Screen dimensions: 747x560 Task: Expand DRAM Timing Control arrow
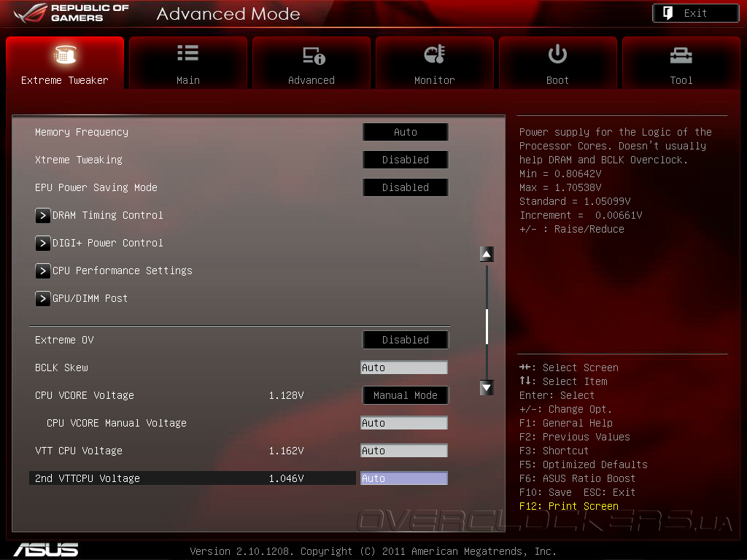(43, 215)
